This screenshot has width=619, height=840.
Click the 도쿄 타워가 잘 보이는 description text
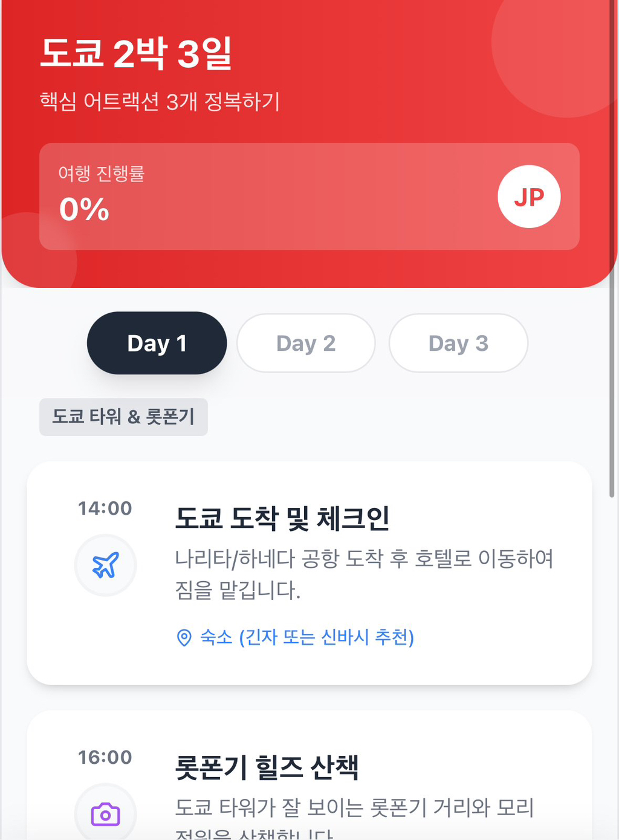(x=354, y=808)
